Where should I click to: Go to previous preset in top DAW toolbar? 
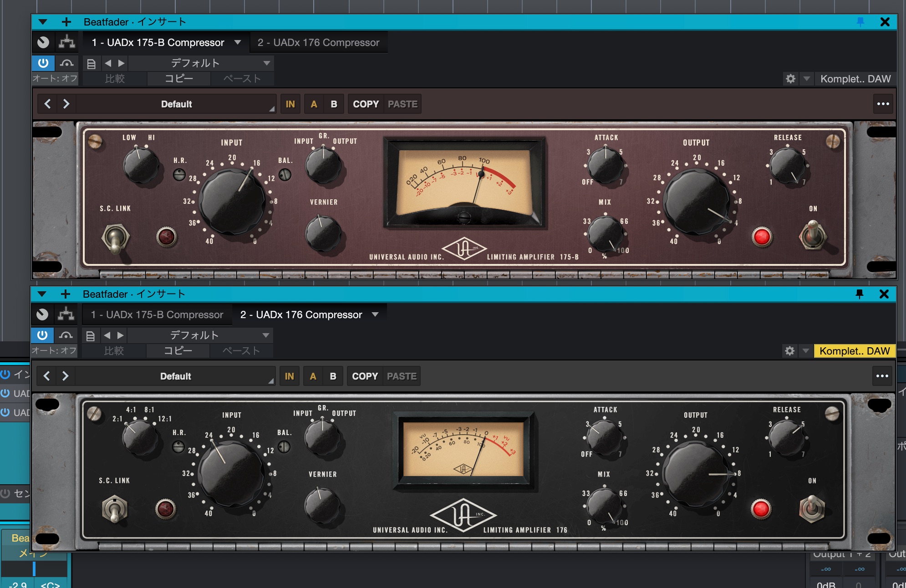pyautogui.click(x=108, y=63)
